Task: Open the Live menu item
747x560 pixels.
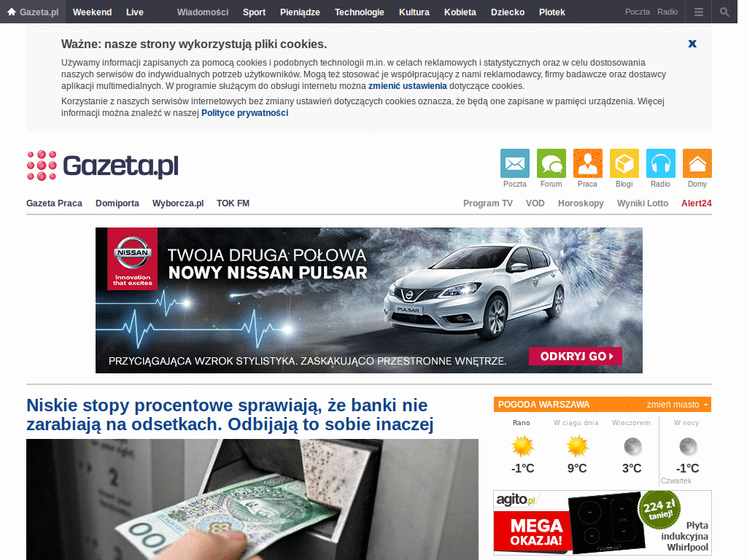Action: click(135, 12)
